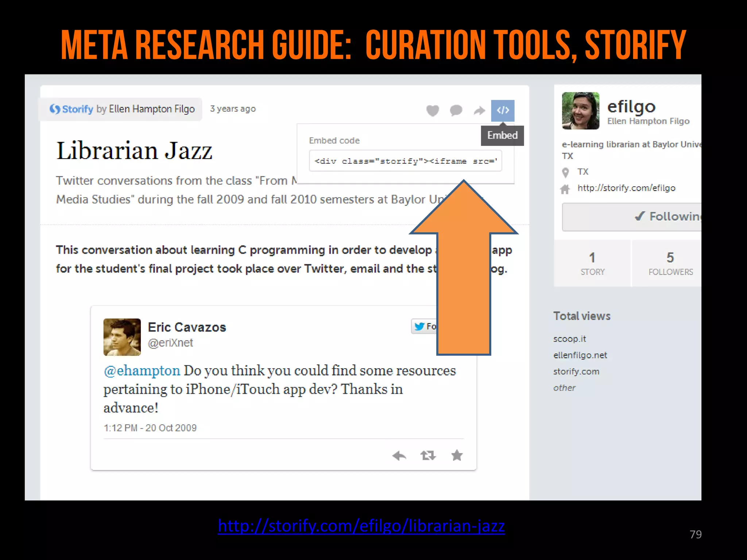The image size is (747, 560).
Task: Open the librarian-jazz Storify hyperlink
Action: click(x=361, y=526)
